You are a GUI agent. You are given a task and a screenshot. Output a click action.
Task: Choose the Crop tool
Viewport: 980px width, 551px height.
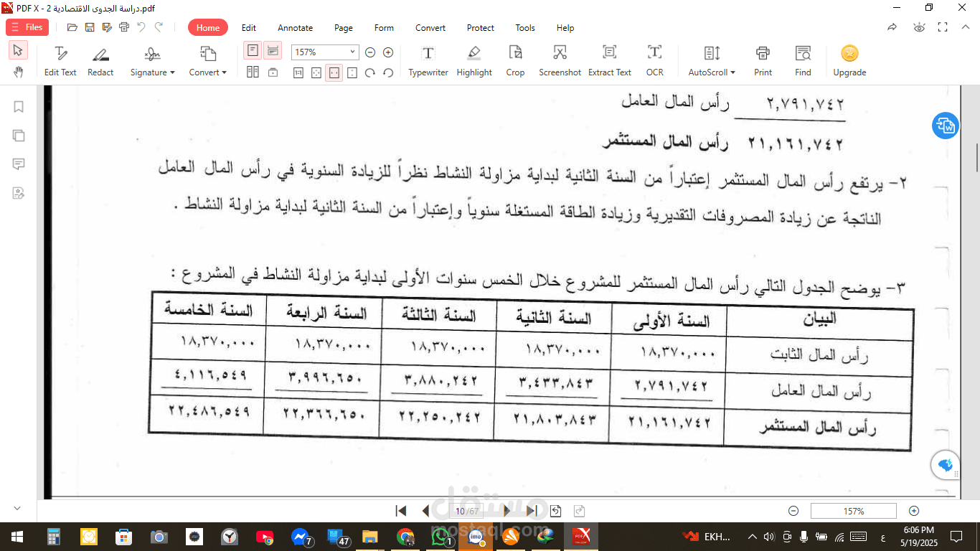click(x=515, y=62)
